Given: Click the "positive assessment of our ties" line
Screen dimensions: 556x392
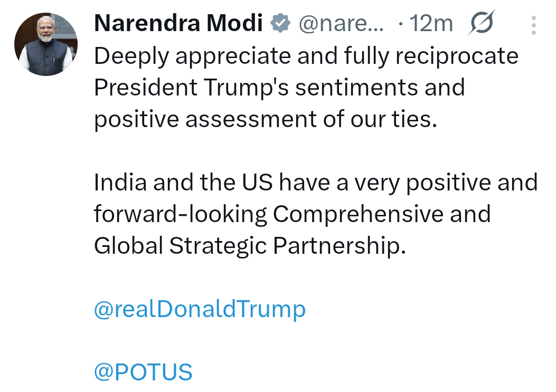Looking at the screenshot, I should 266,119.
